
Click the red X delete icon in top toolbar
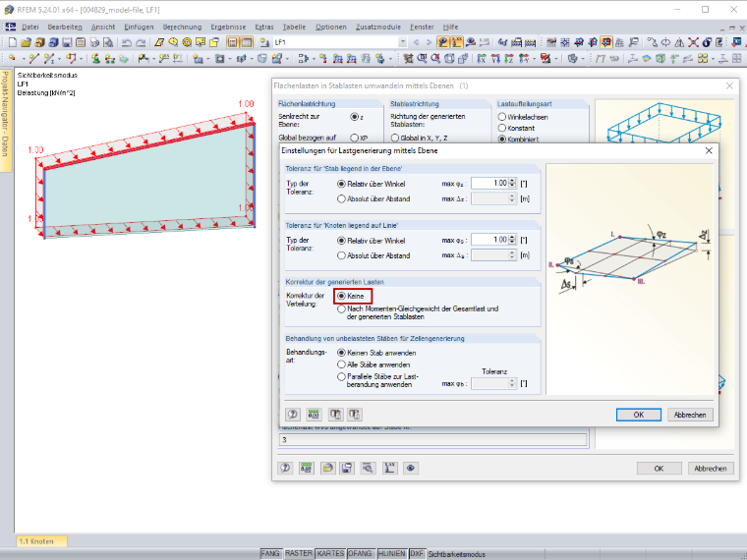click(693, 42)
